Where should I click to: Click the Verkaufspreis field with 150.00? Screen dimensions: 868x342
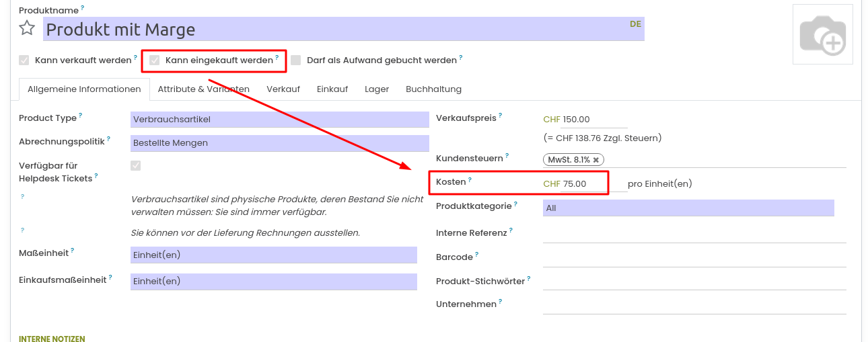(593, 120)
